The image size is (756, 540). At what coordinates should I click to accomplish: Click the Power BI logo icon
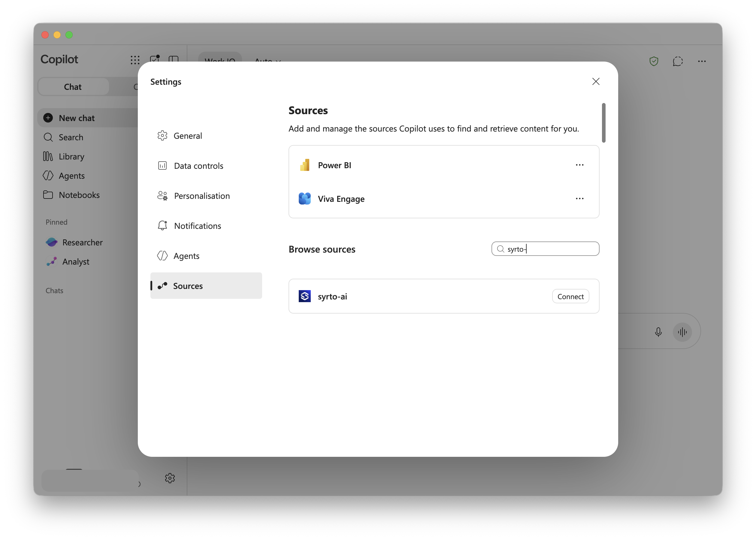[x=304, y=165]
